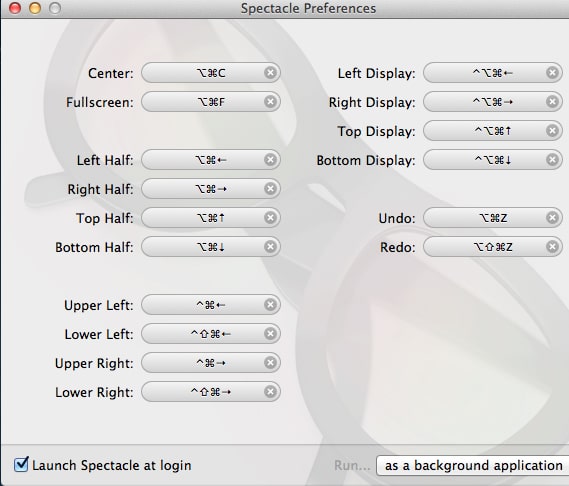This screenshot has width=569, height=486.
Task: Remove the Redo shortcut via X icon
Action: tap(552, 247)
